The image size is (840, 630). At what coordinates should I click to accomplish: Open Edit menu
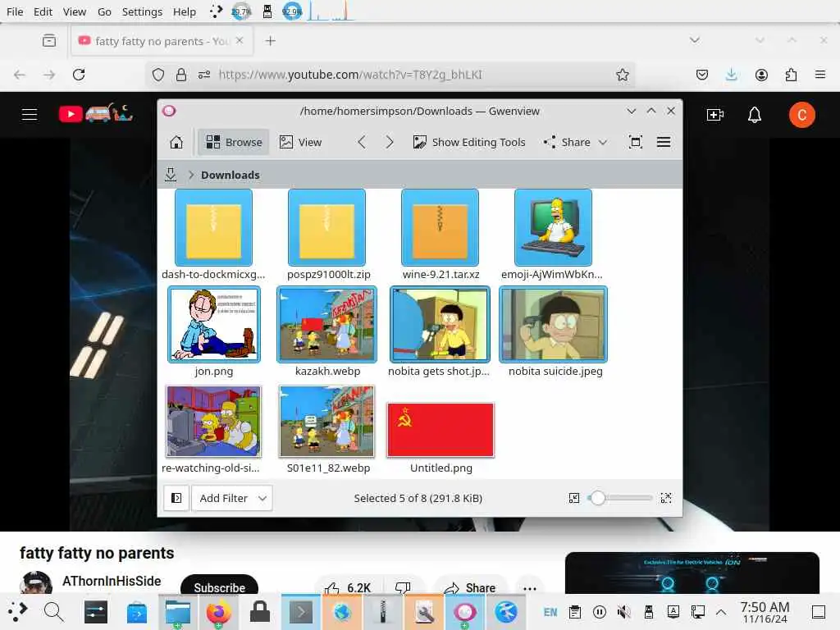43,11
